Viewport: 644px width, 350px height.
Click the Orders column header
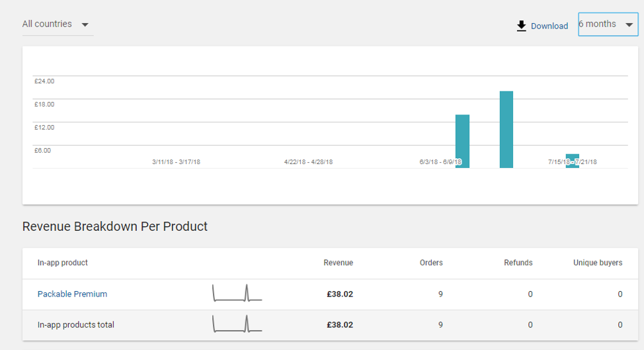click(x=431, y=263)
